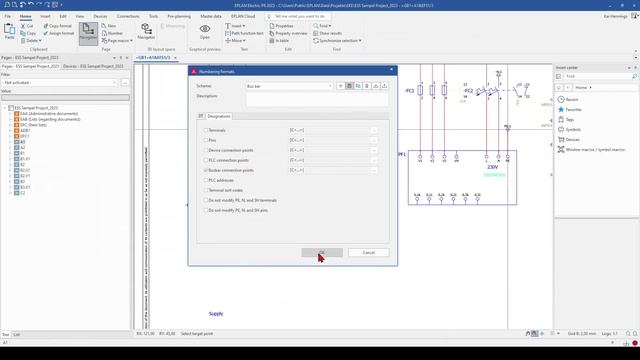Click the Number pages icon in the ribbon
The height and width of the screenshot is (360, 640).
(104, 33)
